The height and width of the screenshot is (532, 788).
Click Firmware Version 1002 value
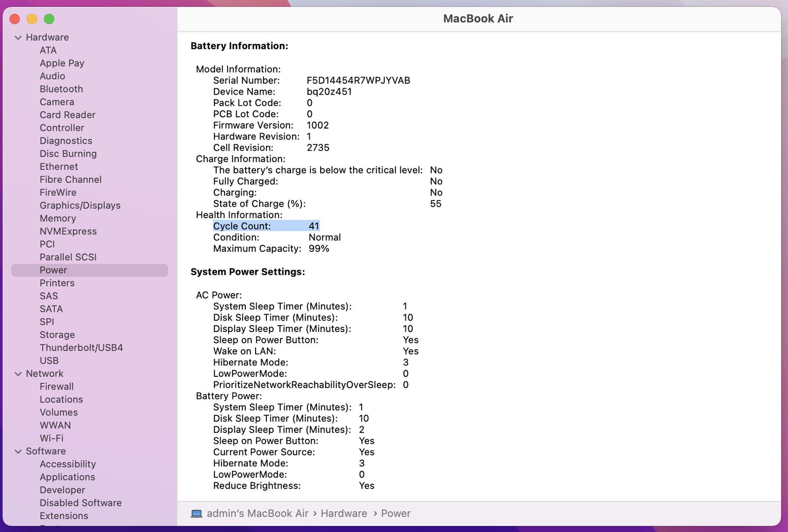[x=318, y=125]
